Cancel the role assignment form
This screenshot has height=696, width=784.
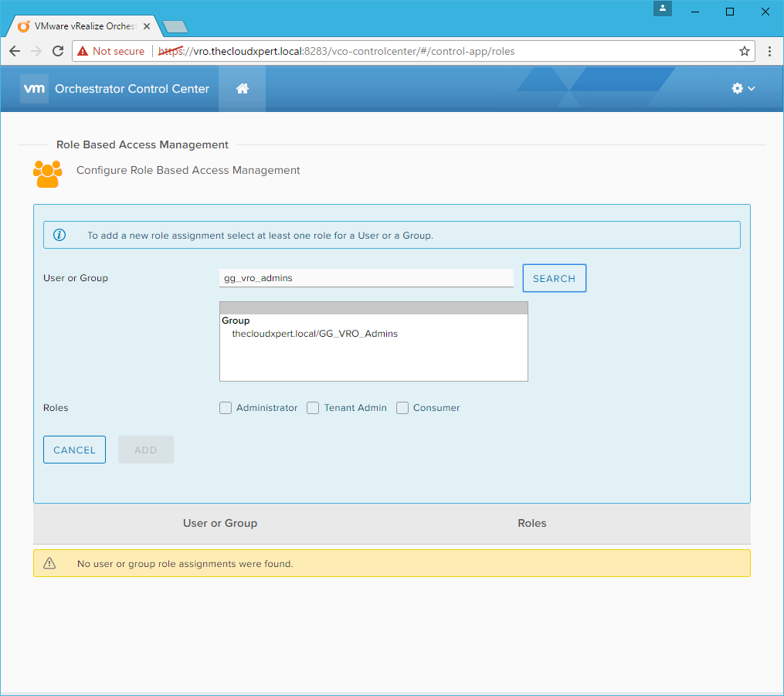pos(74,450)
